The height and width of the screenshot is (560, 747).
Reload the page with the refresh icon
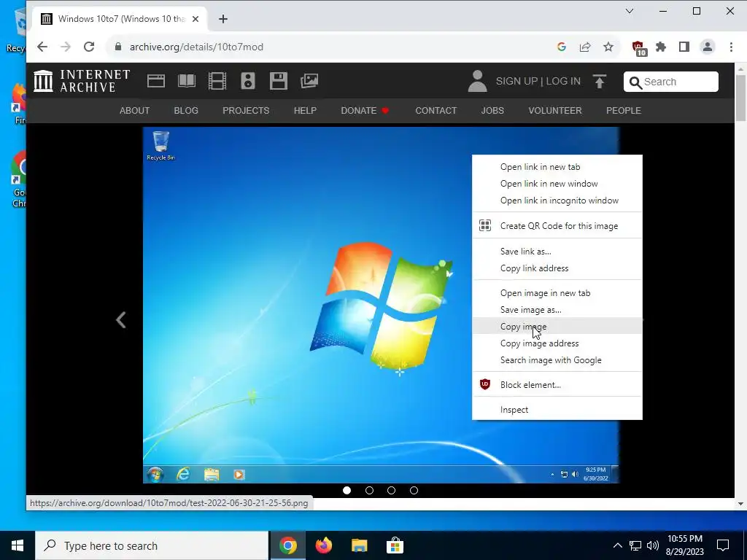point(89,47)
